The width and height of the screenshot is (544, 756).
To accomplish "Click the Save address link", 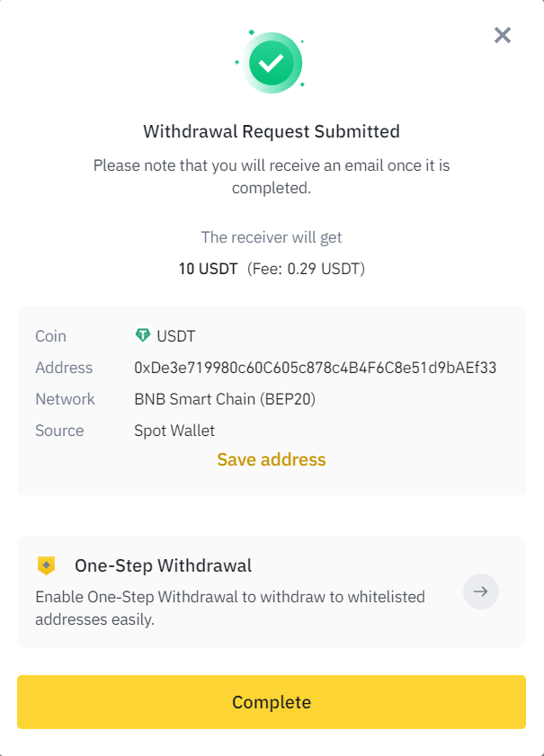I will pos(272,459).
